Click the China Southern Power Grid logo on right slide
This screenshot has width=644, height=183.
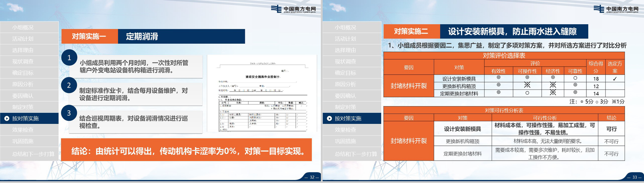[616, 9]
